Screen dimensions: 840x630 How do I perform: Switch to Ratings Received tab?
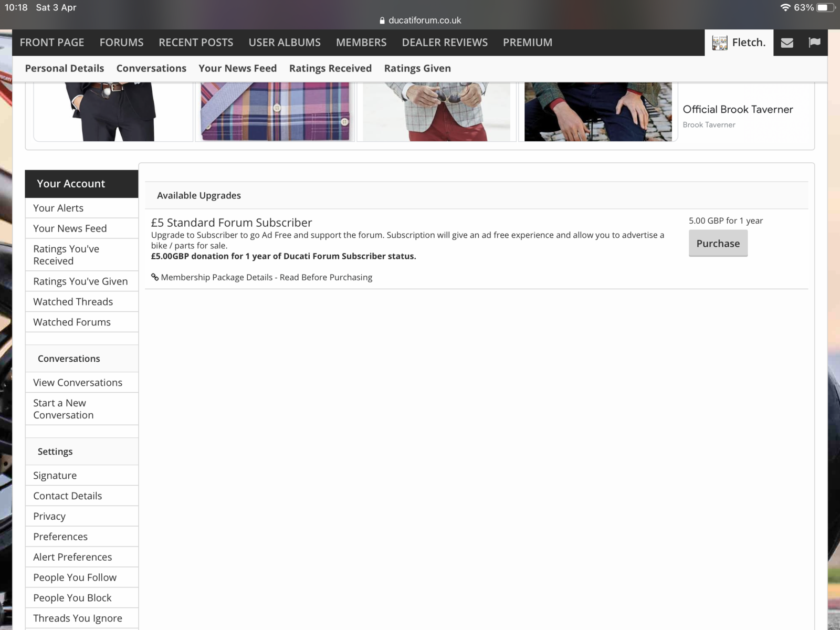point(330,68)
